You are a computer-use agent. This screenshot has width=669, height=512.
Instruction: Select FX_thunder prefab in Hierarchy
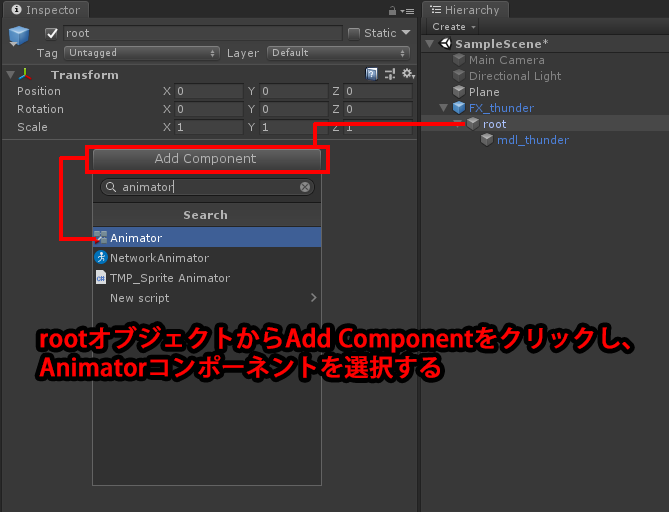coord(501,108)
